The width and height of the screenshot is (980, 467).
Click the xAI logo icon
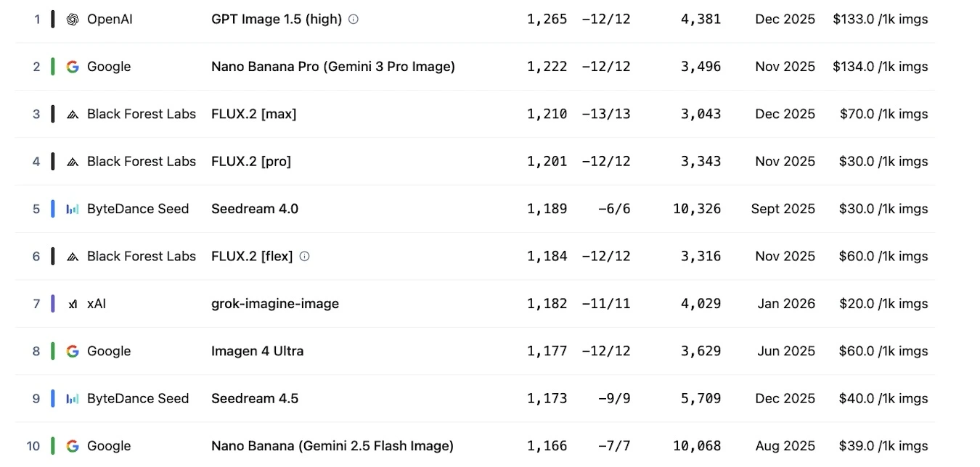point(72,305)
